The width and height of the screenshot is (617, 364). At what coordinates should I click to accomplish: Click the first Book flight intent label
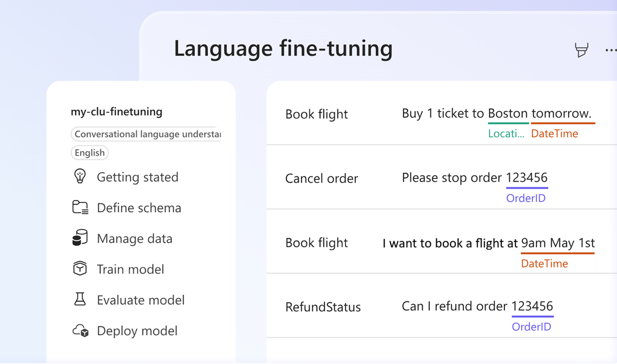point(317,114)
